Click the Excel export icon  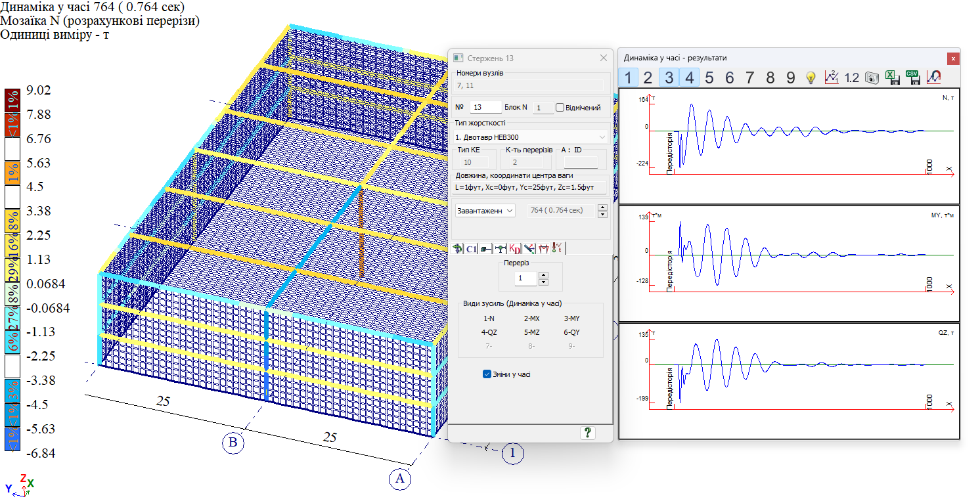[x=892, y=77]
